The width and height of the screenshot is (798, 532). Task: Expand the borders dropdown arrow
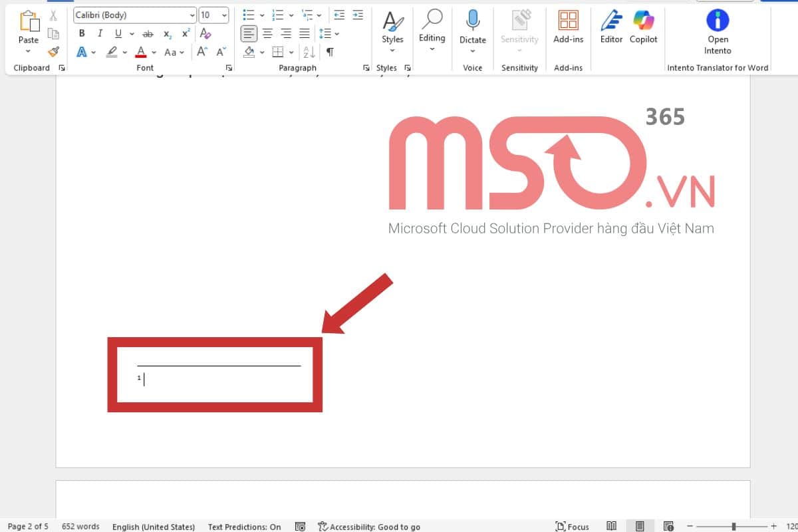(291, 53)
